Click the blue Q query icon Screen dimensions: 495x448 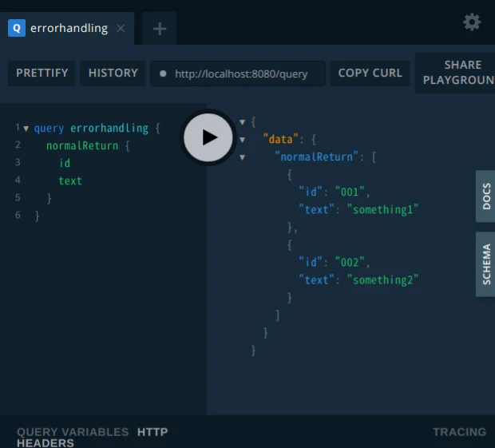[x=17, y=28]
